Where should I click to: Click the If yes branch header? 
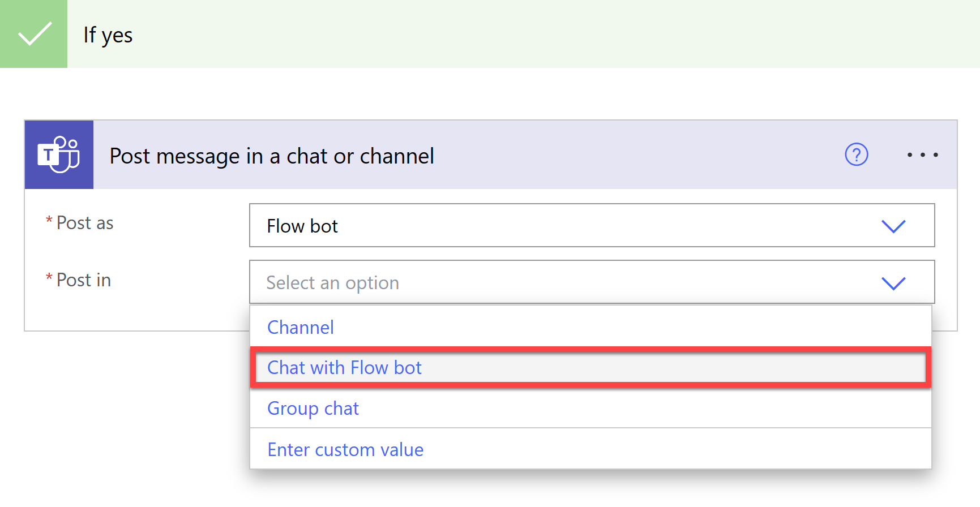(490, 34)
